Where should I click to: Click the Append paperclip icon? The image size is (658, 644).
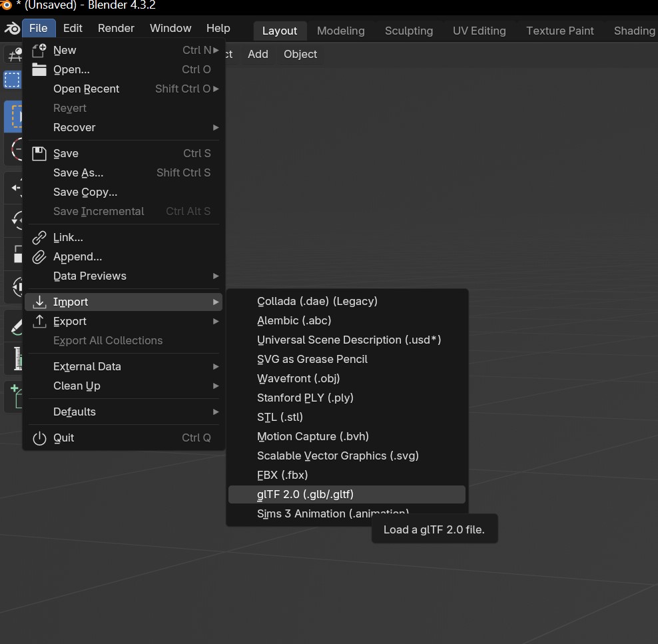point(39,257)
